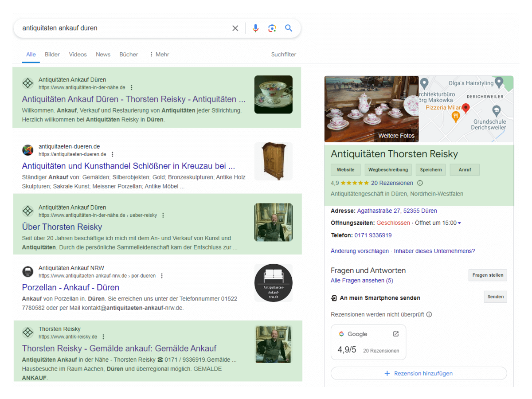The width and height of the screenshot is (532, 399).
Task: Open the Mehr search categories menu
Action: tap(159, 55)
